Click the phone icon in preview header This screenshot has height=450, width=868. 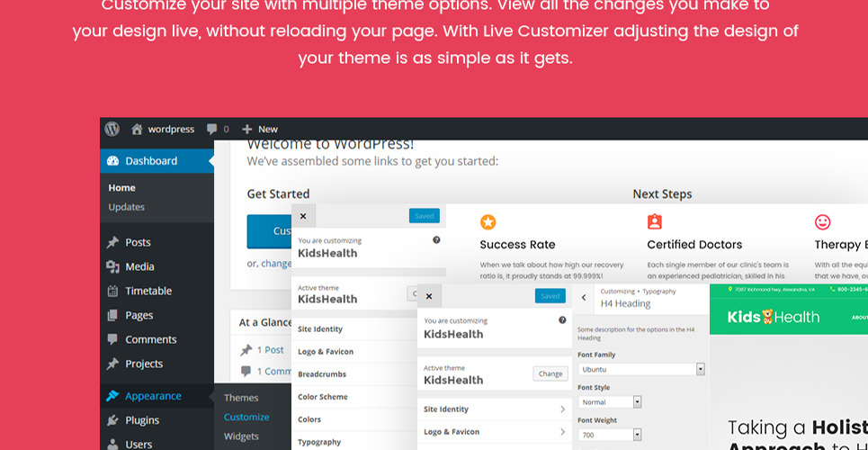pos(833,289)
